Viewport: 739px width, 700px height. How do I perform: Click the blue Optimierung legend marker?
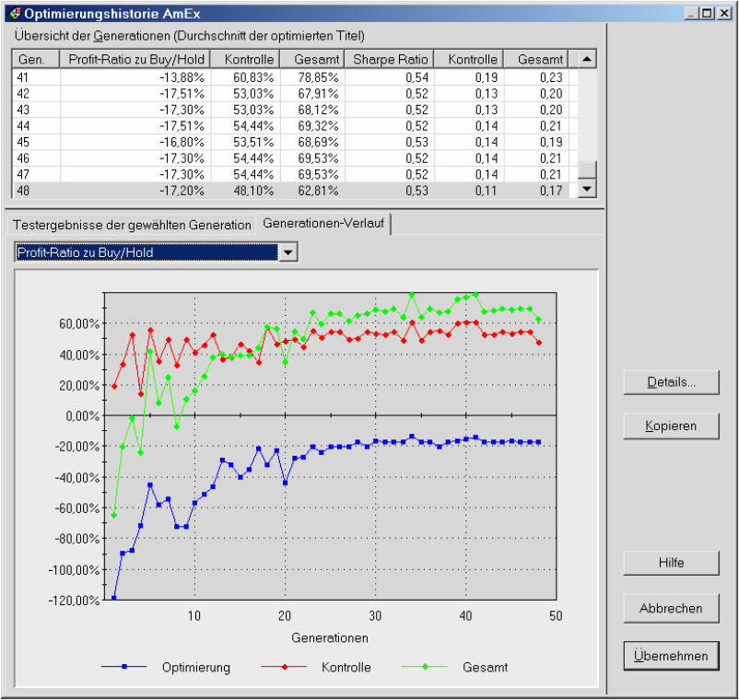(123, 668)
